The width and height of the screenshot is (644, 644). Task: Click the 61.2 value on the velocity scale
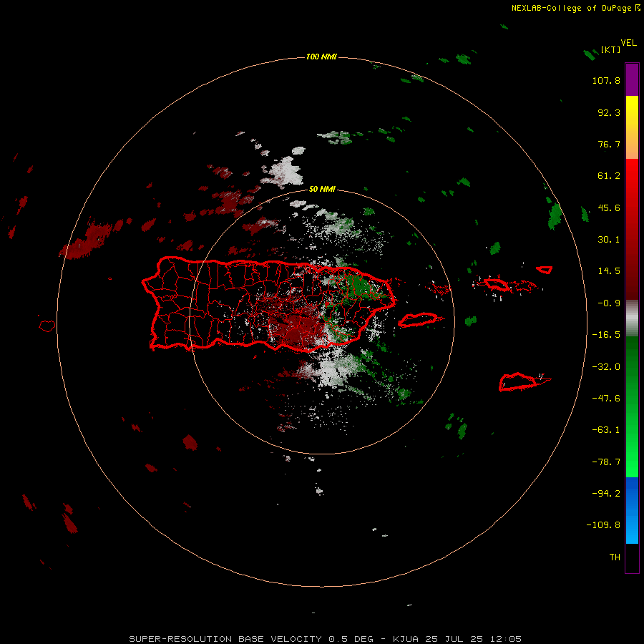tap(609, 176)
